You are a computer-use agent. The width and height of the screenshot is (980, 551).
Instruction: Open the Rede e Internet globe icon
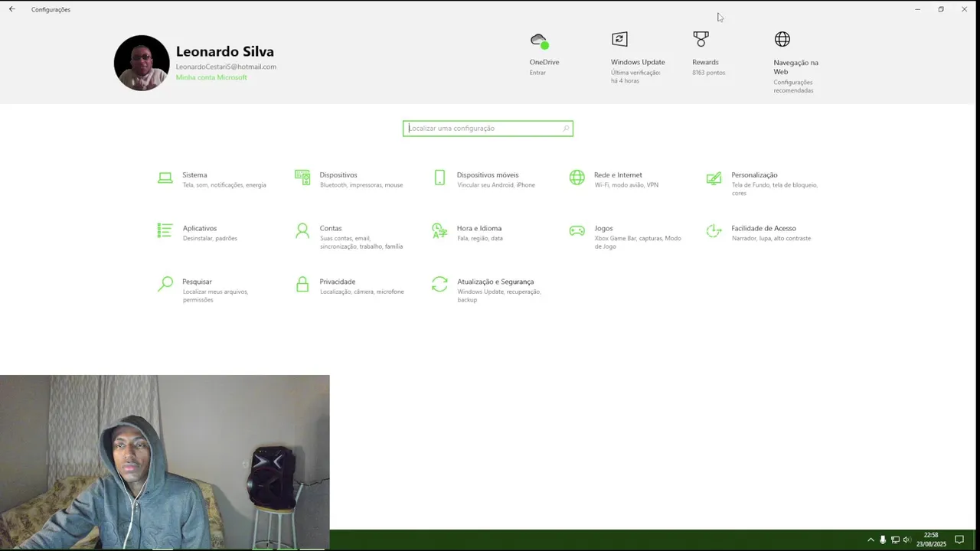pyautogui.click(x=577, y=178)
